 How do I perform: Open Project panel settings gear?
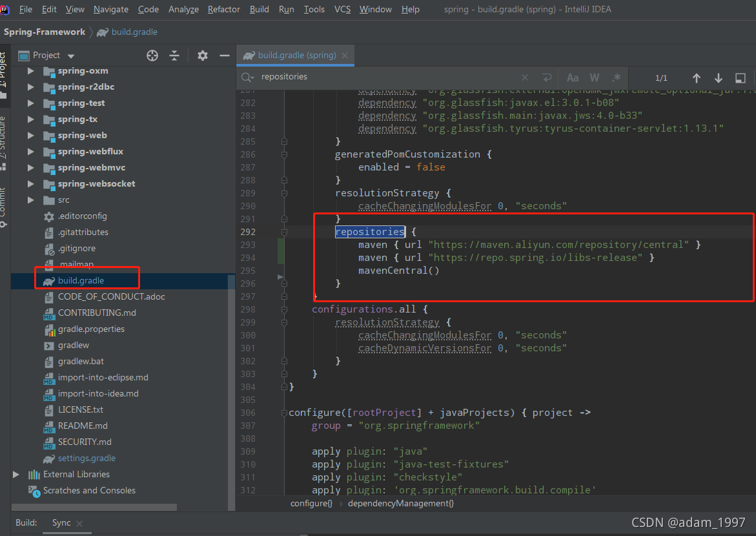203,56
